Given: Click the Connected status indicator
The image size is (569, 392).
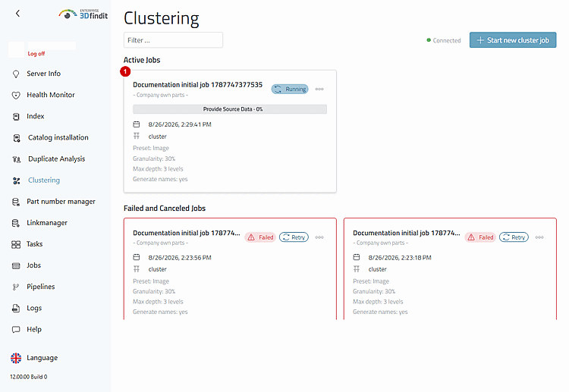Looking at the screenshot, I should pos(444,41).
